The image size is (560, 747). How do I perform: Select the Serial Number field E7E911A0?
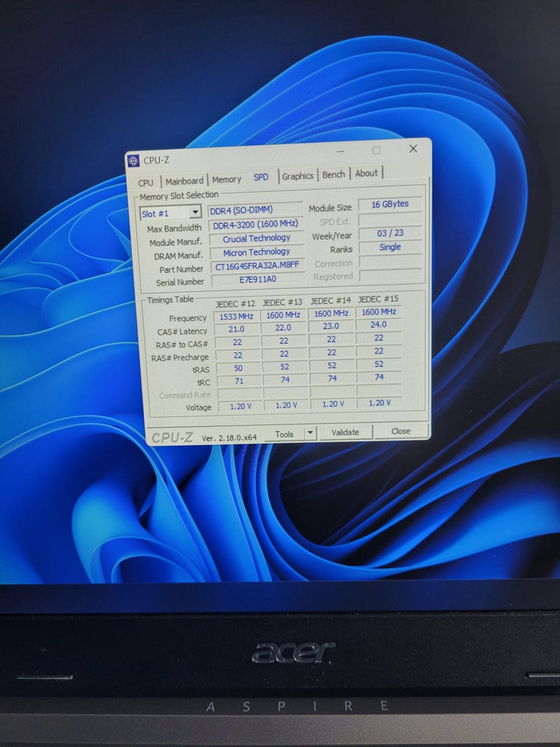[257, 280]
